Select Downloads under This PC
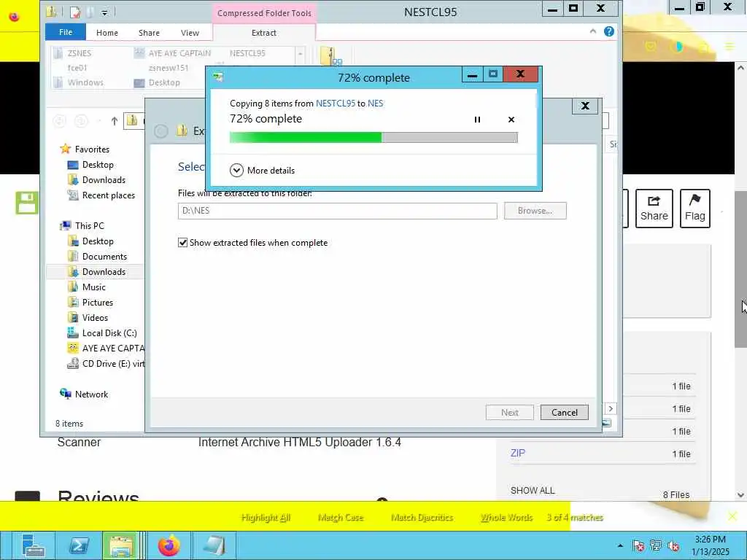The image size is (747, 560). click(x=104, y=272)
